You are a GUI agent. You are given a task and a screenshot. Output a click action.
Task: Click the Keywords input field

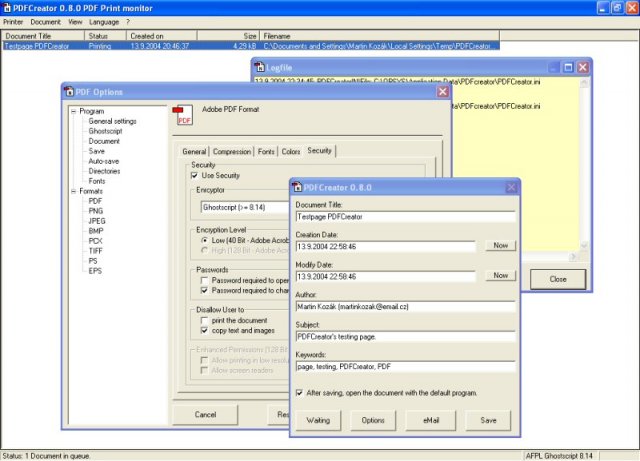[x=405, y=367]
